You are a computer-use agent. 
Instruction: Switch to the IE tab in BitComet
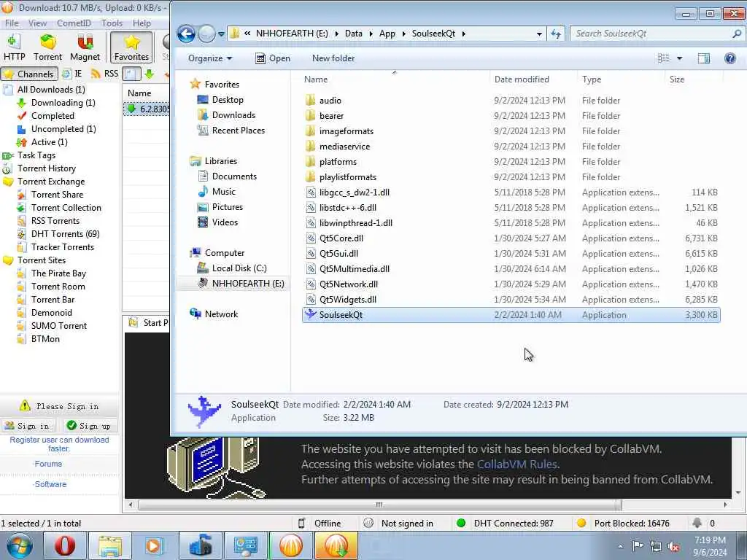[x=72, y=74]
